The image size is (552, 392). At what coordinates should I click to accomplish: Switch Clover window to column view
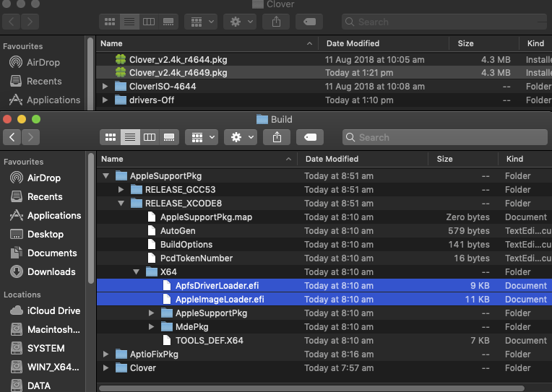click(x=149, y=22)
